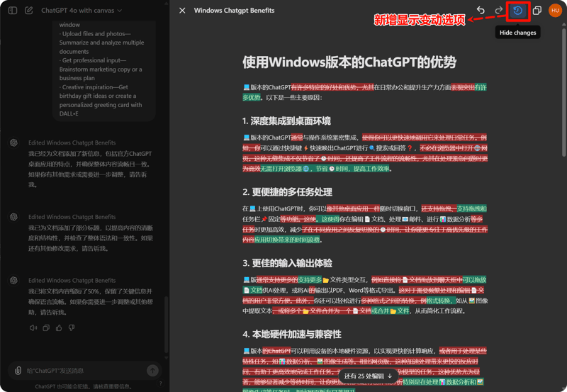Click the read aloud speaker icon

point(33,327)
